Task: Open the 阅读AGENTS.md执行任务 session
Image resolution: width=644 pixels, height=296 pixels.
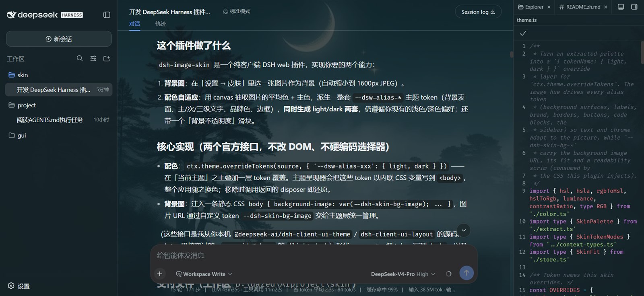Action: (59, 120)
